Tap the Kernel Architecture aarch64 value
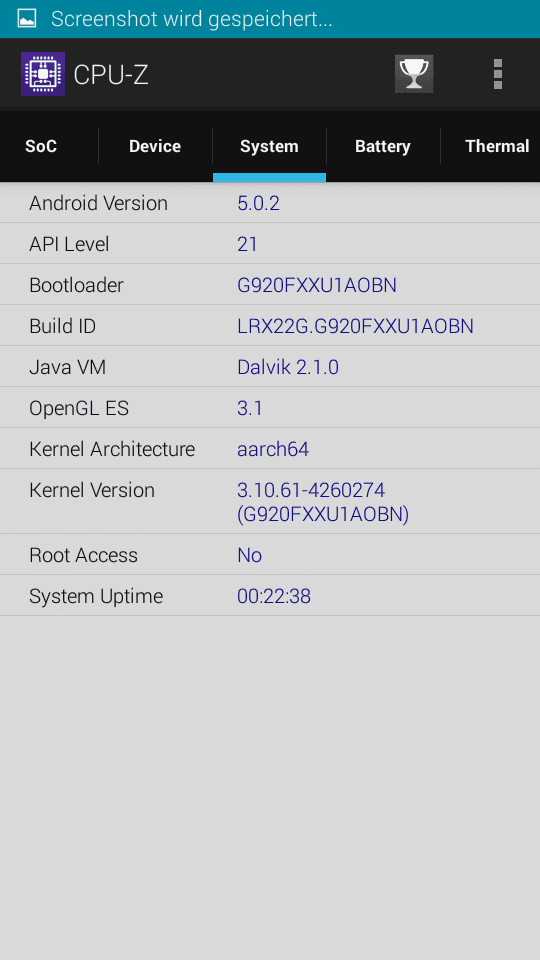The width and height of the screenshot is (540, 960). click(273, 449)
